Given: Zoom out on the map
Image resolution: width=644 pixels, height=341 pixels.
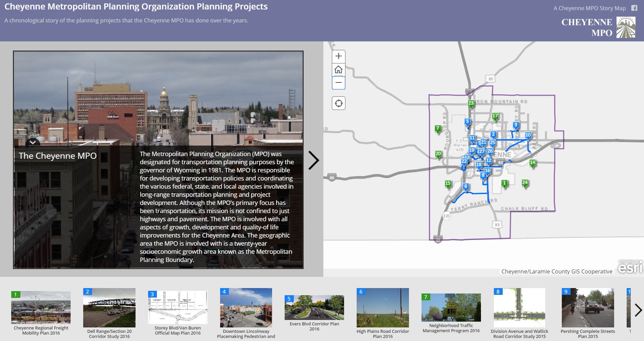Looking at the screenshot, I should [338, 83].
